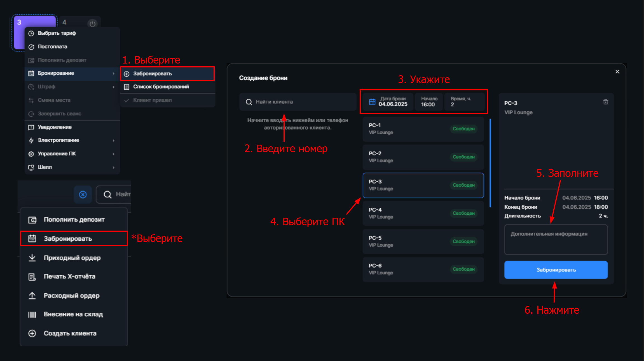Click the trash icon next to PC-3
This screenshot has width=644, height=361.
(x=605, y=102)
